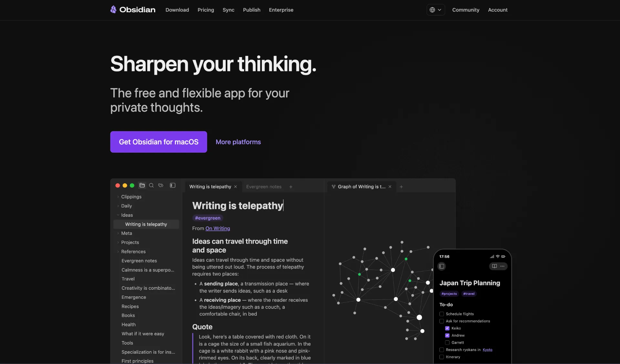The image size is (620, 364).
Task: Open the file explorer folder icon
Action: coord(142,186)
